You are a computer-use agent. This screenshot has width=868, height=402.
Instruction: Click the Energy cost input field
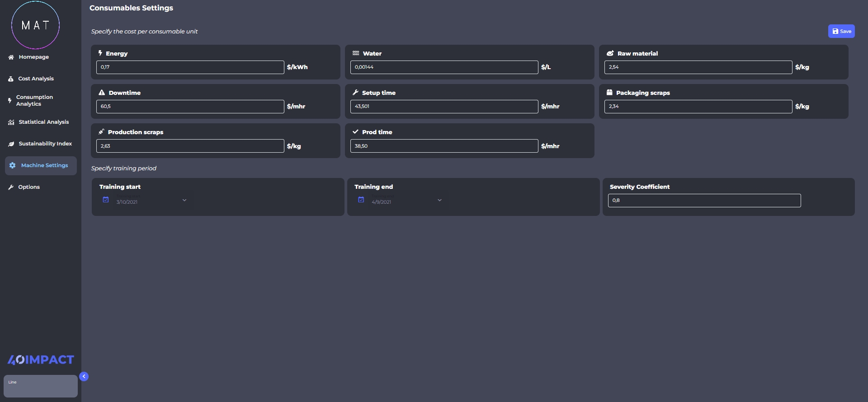tap(190, 67)
